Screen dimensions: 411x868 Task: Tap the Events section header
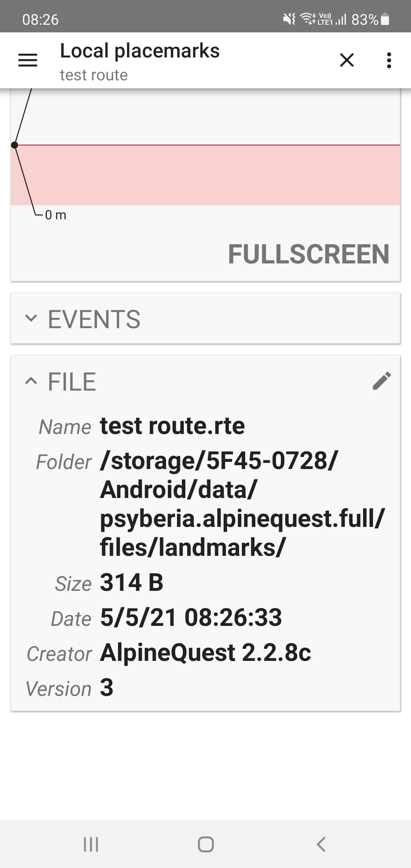[94, 319]
